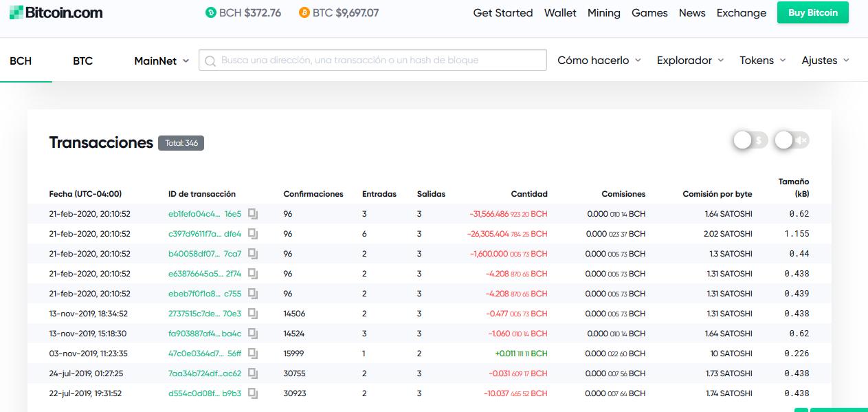868x412 pixels.
Task: Open transaction 2737515c7de…70e3
Action: (205, 314)
